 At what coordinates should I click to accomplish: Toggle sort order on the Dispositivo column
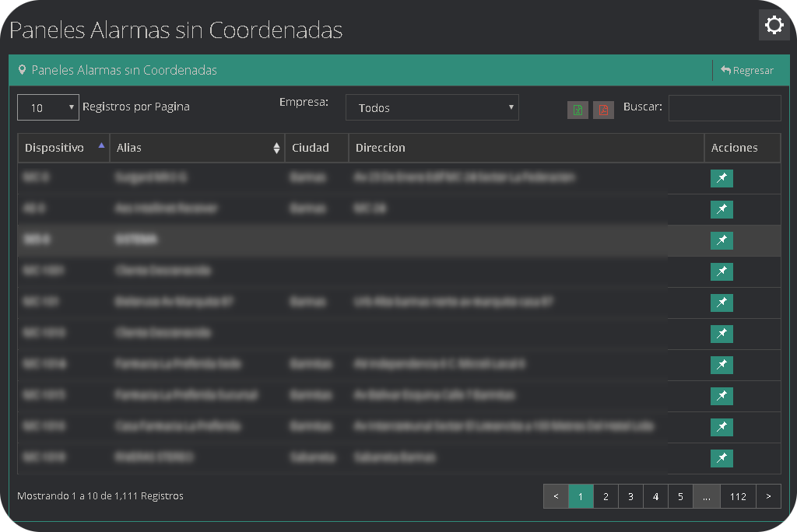pyautogui.click(x=62, y=147)
